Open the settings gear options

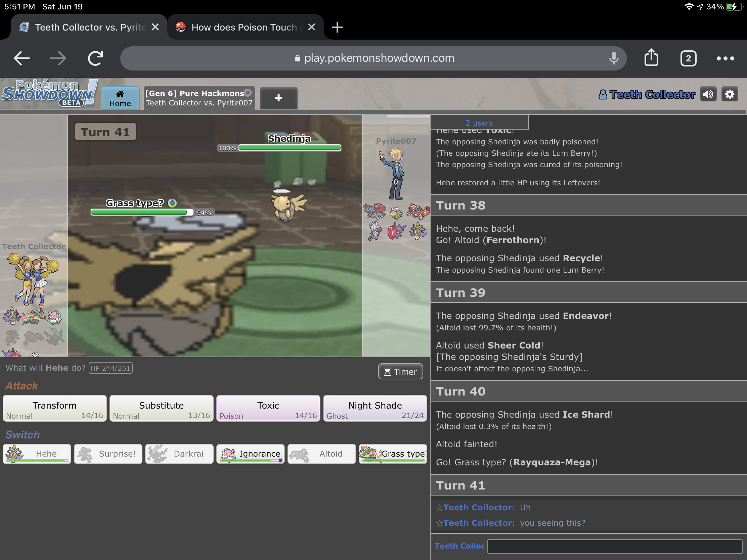730,94
